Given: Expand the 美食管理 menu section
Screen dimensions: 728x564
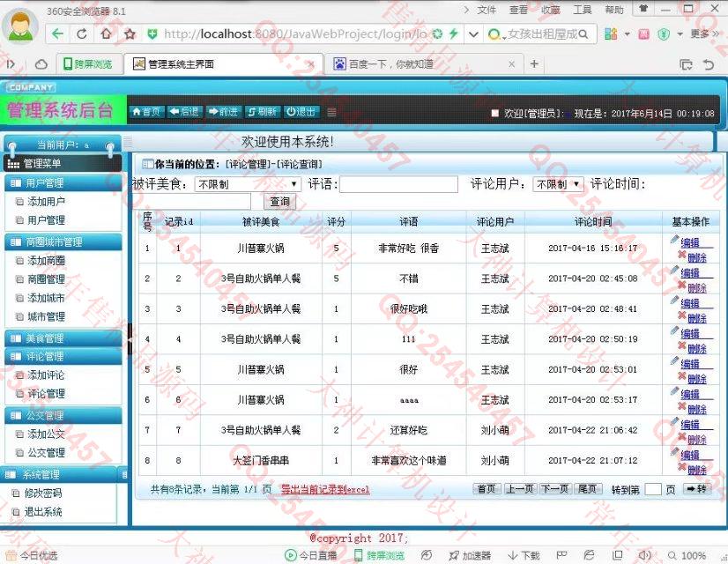Looking at the screenshot, I should click(x=63, y=338).
